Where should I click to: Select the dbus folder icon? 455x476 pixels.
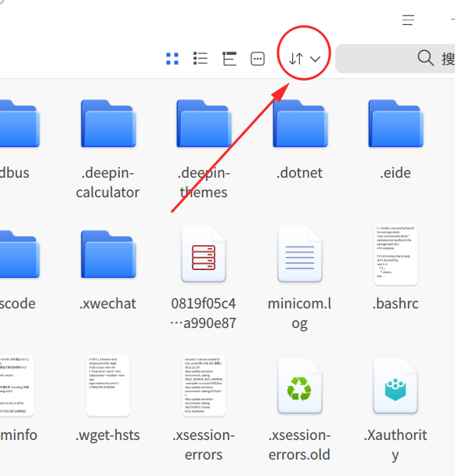tap(19, 124)
